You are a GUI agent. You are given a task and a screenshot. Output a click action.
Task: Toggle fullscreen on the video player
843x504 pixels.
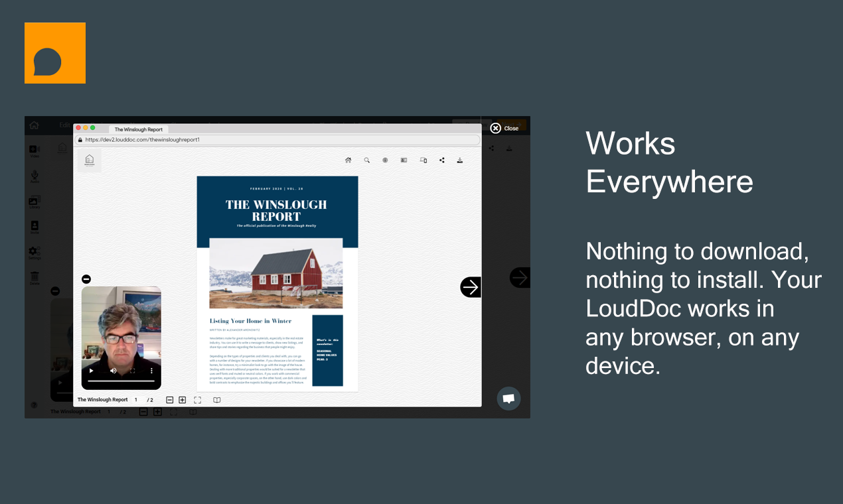pyautogui.click(x=132, y=371)
